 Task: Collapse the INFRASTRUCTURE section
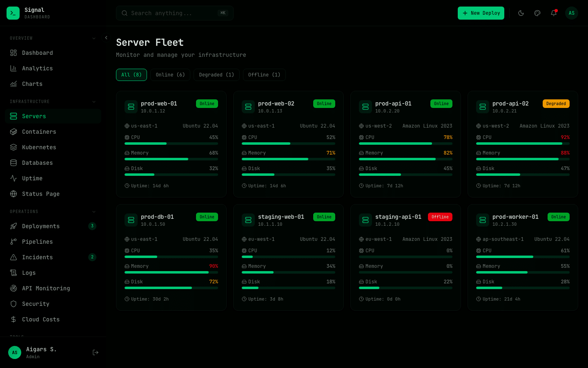(94, 101)
